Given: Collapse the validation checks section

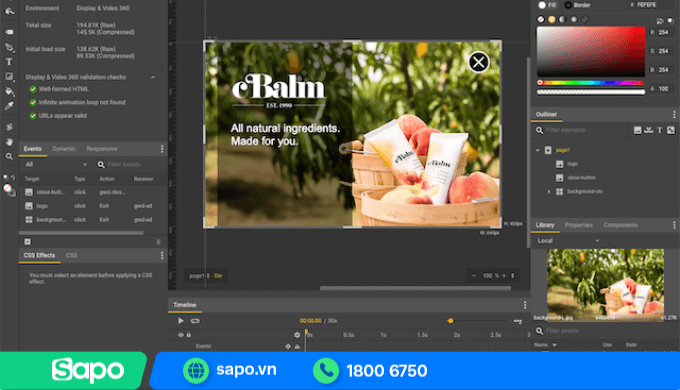Looking at the screenshot, I should (x=153, y=77).
